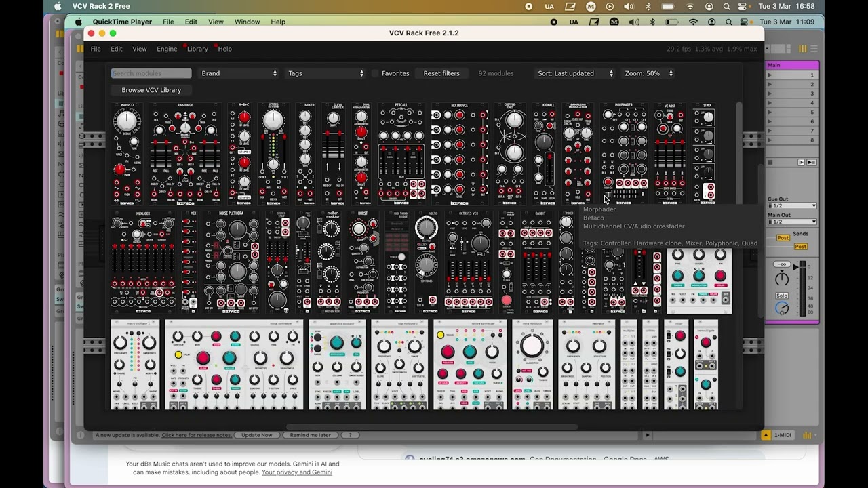Add the Kickall drum module
Image resolution: width=868 pixels, height=488 pixels.
pyautogui.click(x=544, y=154)
